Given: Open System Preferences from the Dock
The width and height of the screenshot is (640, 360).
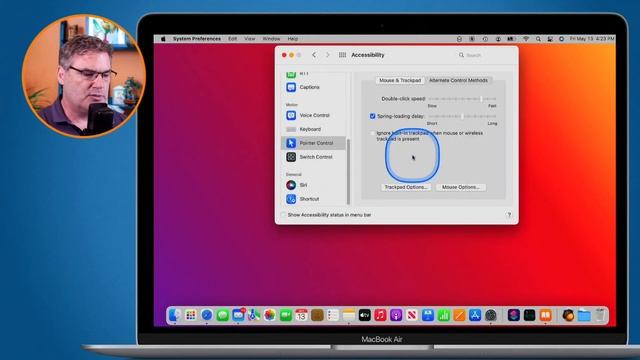Looking at the screenshot, I should (491, 315).
